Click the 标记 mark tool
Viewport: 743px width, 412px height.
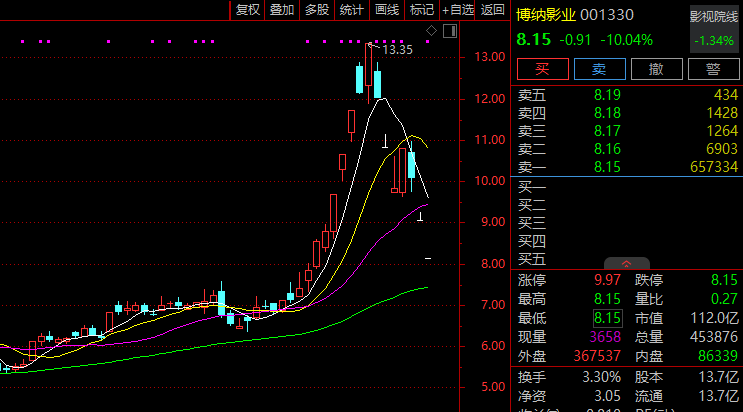(422, 10)
